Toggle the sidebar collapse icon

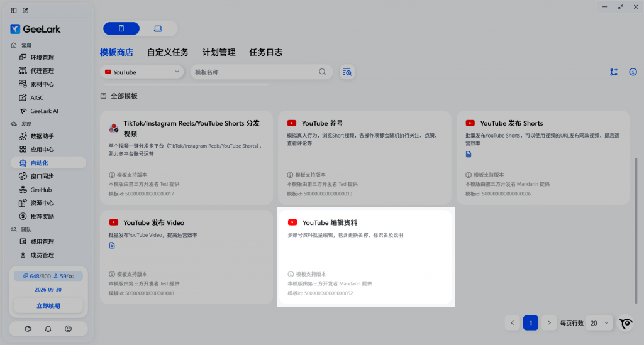click(14, 10)
